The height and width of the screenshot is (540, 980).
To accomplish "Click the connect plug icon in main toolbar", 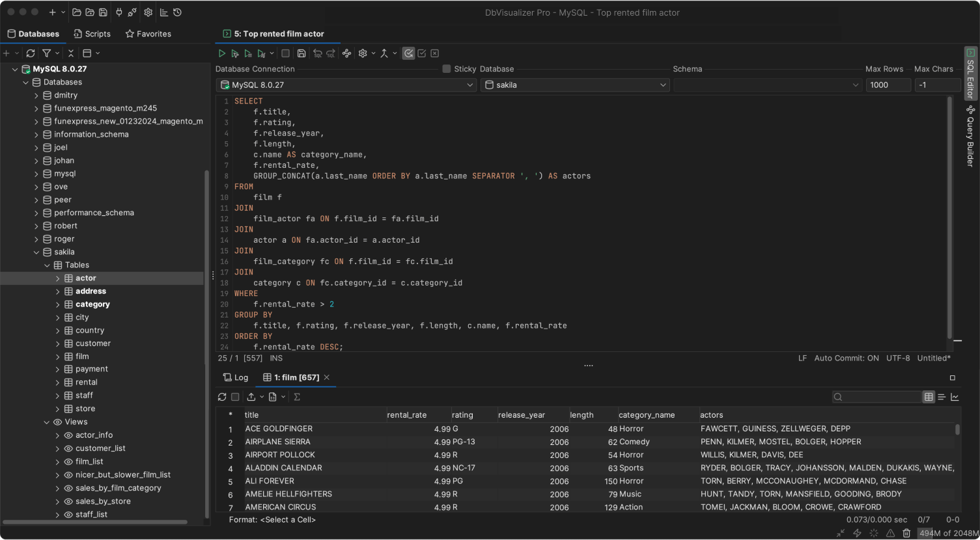I will pos(119,12).
